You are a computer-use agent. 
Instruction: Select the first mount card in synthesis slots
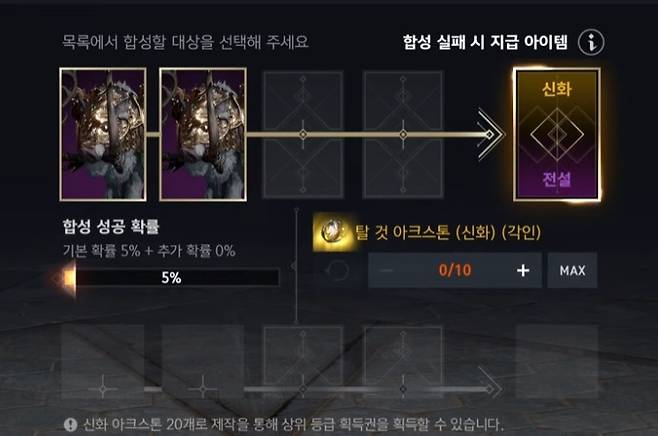tap(103, 134)
